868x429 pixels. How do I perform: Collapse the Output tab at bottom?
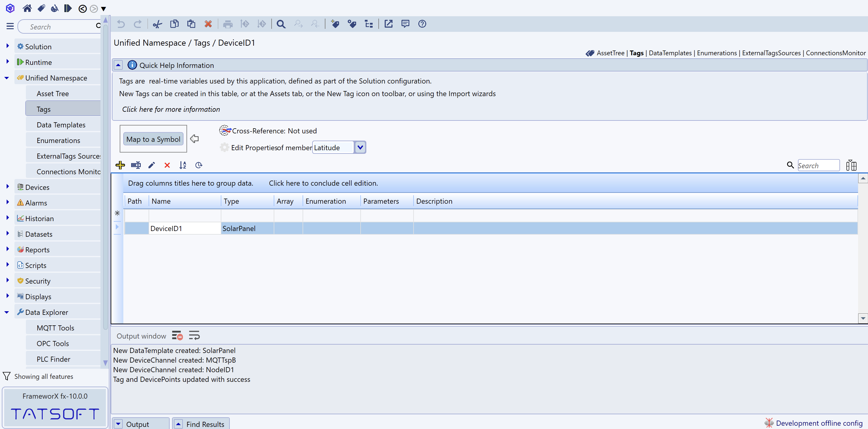[118, 424]
